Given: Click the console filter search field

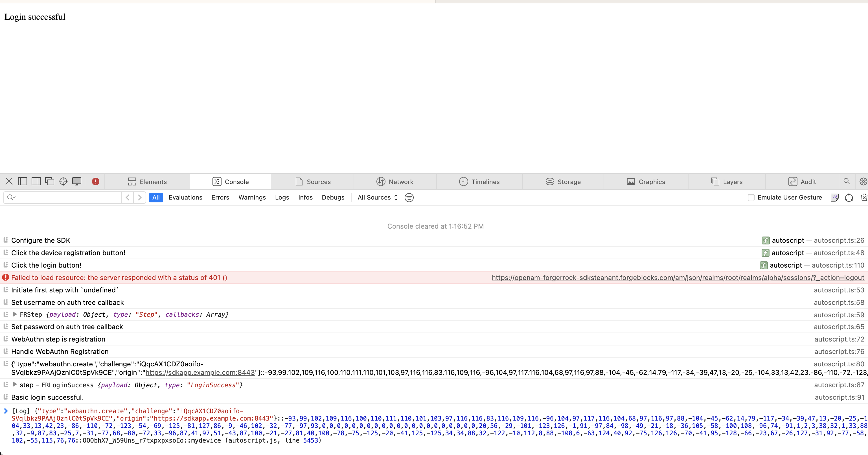Looking at the screenshot, I should click(x=67, y=198).
